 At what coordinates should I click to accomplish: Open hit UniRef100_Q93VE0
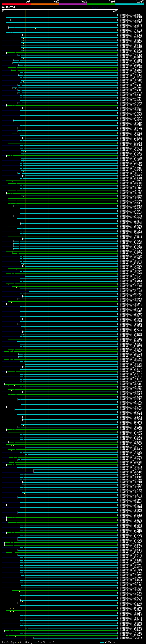[131, 15]
